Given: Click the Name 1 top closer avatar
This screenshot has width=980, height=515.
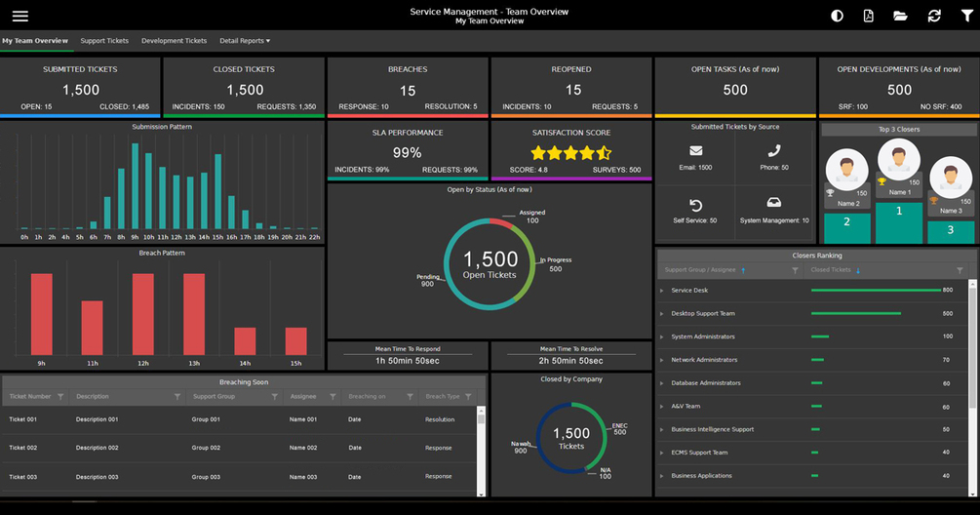Looking at the screenshot, I should click(898, 159).
